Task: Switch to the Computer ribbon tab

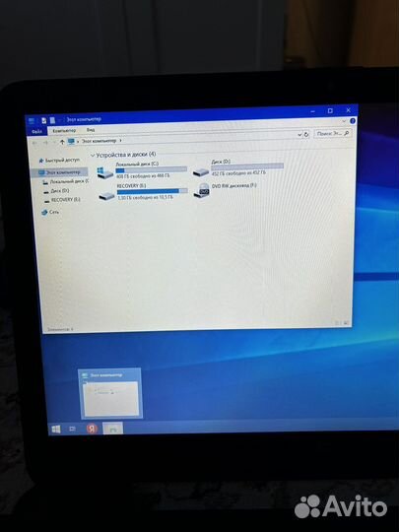Action: tap(64, 130)
